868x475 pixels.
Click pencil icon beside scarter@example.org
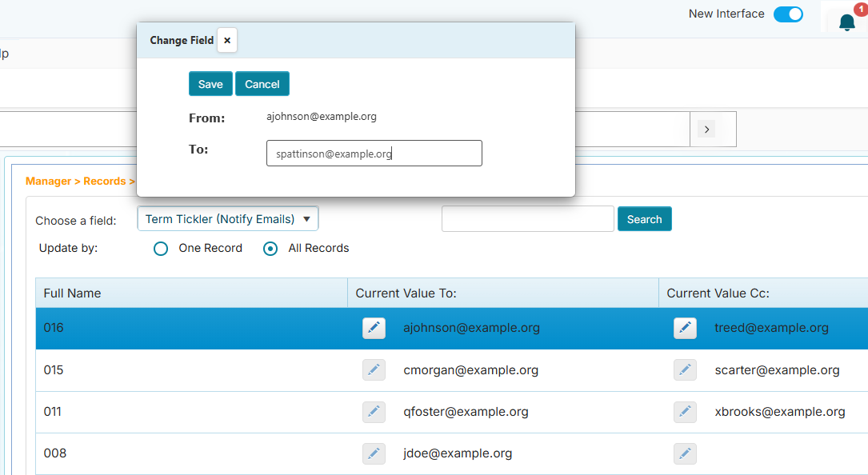click(685, 369)
